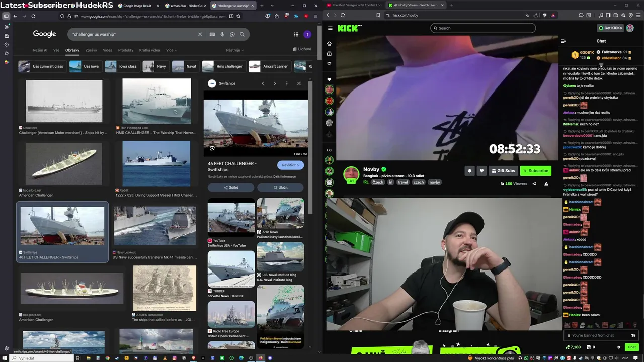This screenshot has width=644, height=362.
Task: Click the Uložit save button
Action: click(x=280, y=187)
